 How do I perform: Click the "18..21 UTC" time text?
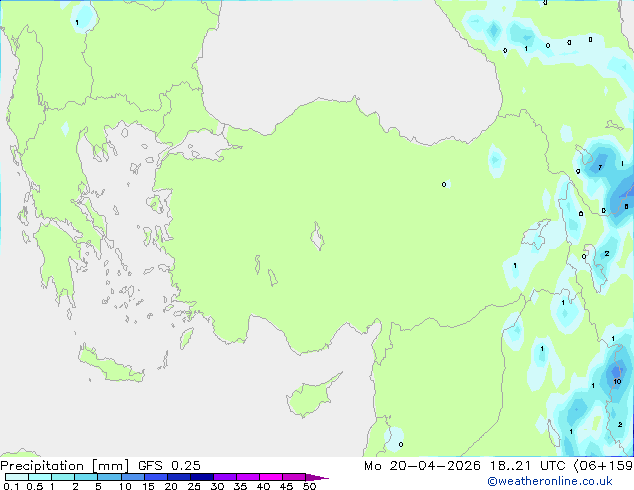pyautogui.click(x=527, y=466)
